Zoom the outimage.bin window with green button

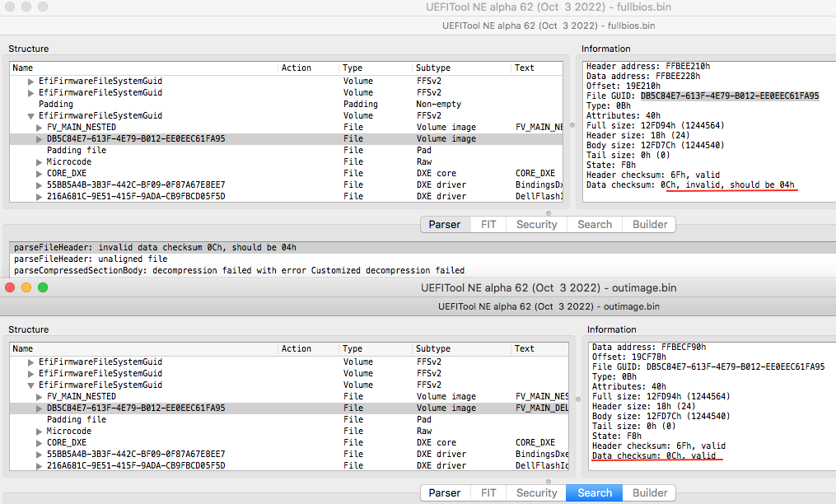[x=43, y=287]
